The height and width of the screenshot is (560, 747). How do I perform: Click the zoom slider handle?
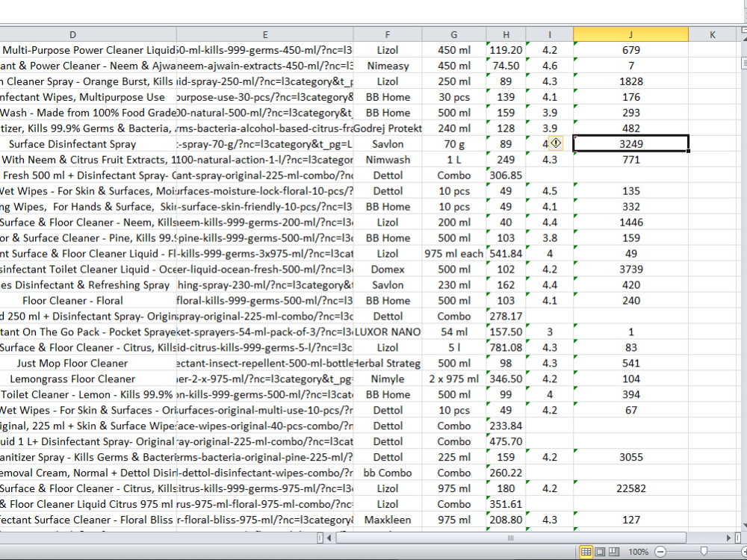tap(704, 552)
